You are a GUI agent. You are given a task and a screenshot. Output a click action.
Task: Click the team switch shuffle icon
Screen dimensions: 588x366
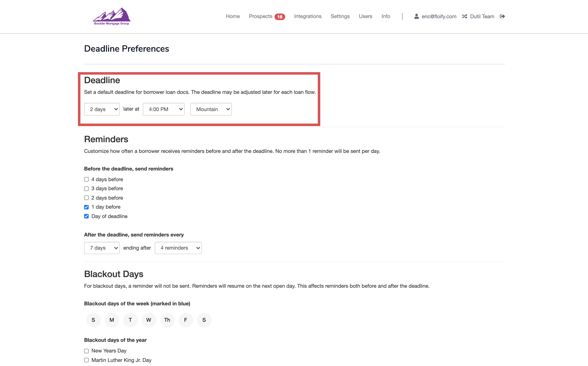tap(464, 16)
